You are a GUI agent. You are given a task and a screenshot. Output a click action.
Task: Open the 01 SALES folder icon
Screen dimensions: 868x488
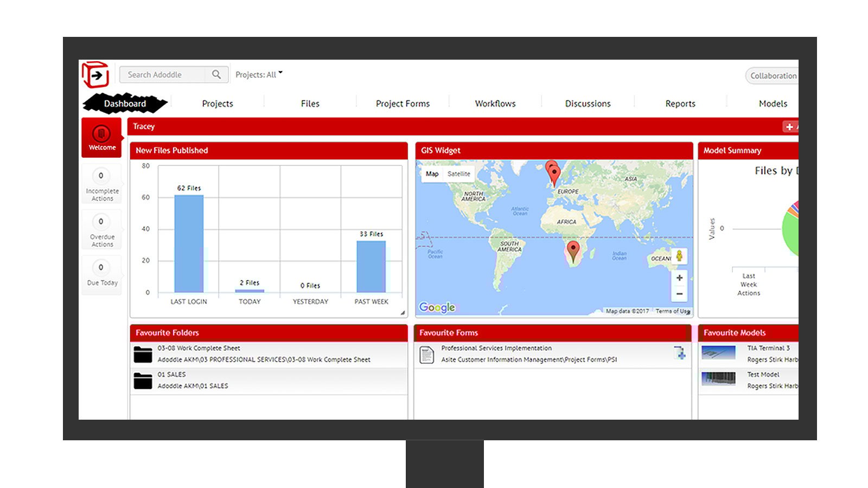pyautogui.click(x=143, y=381)
